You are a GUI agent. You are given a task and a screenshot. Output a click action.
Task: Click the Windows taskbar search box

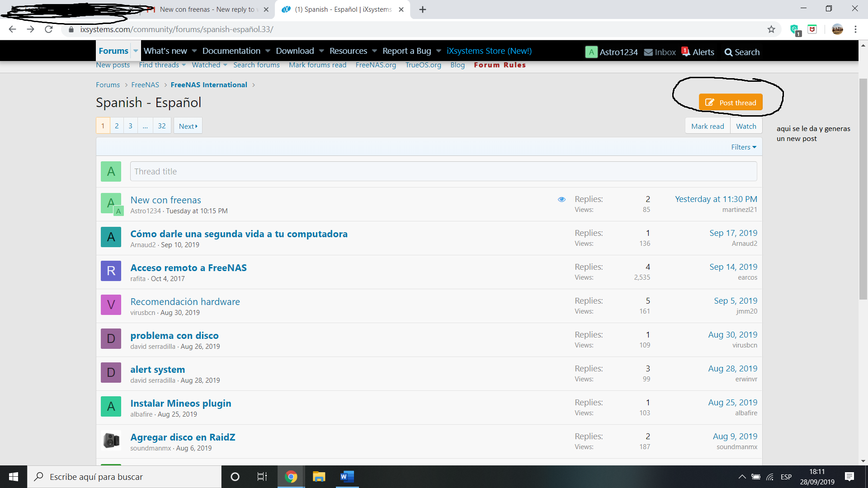point(124,477)
